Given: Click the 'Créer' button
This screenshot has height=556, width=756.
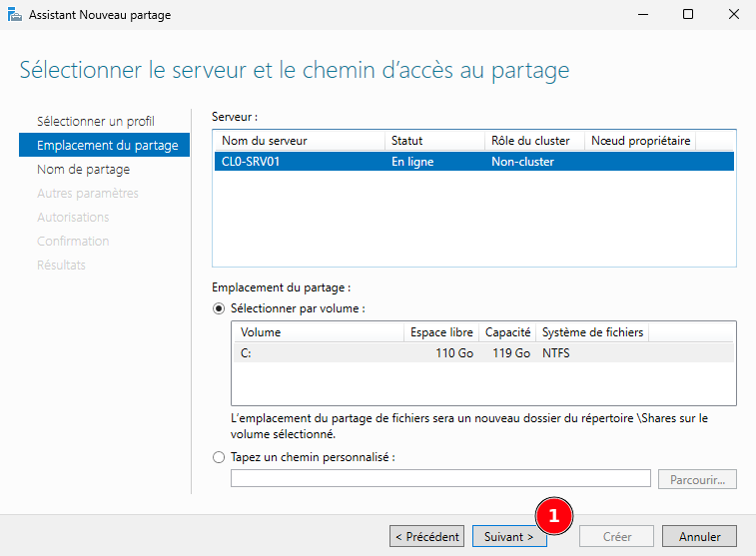Looking at the screenshot, I should pos(616,536).
